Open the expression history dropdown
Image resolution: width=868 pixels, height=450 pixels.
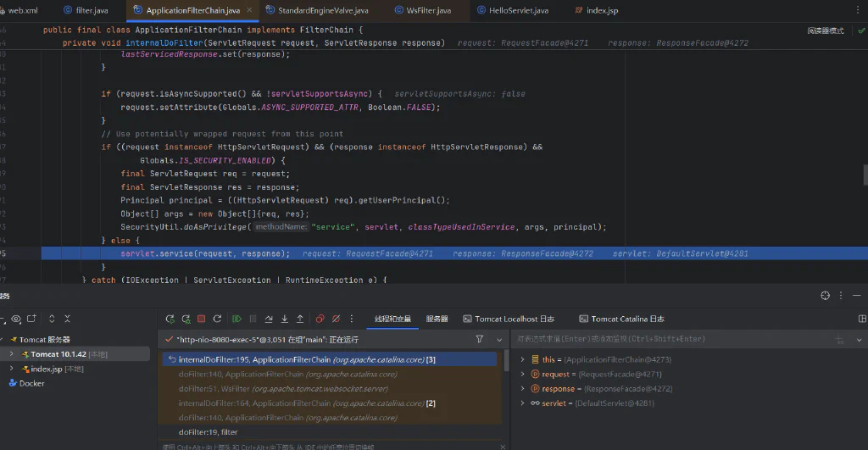pyautogui.click(x=860, y=340)
